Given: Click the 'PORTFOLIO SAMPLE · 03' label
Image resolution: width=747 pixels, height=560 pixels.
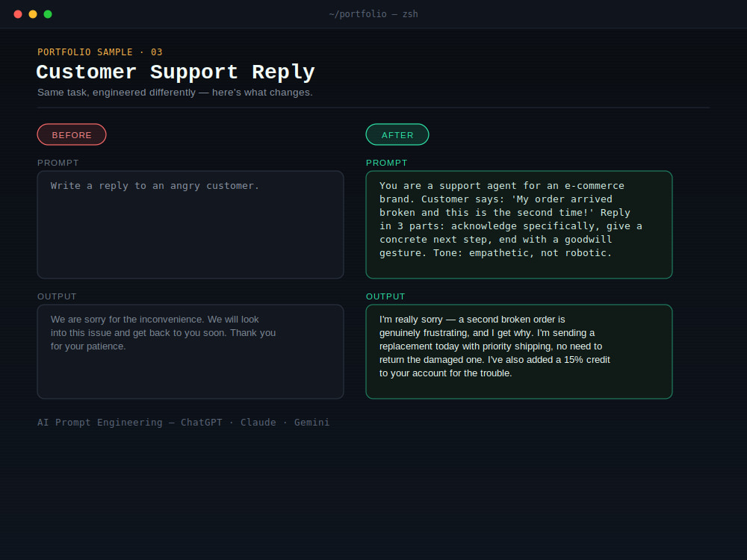Looking at the screenshot, I should 100,52.
